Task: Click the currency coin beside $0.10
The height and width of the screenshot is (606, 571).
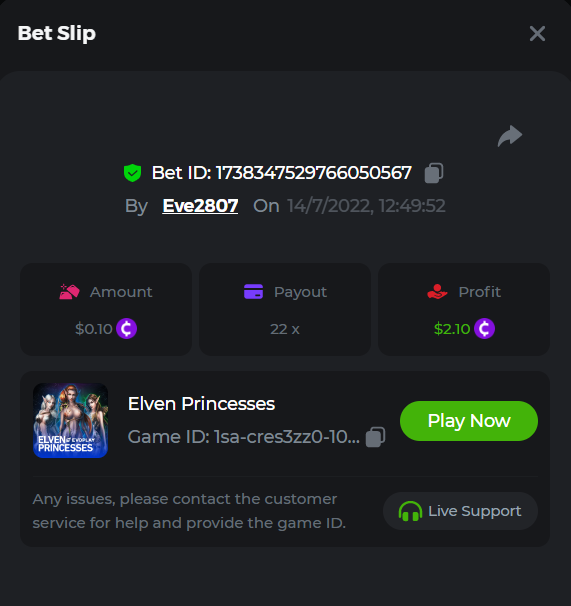Action: pos(126,329)
